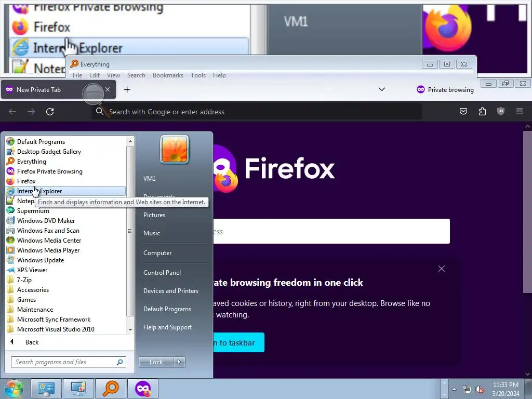Open Computer from Start menu
Screen dimensions: 532x399
click(157, 253)
